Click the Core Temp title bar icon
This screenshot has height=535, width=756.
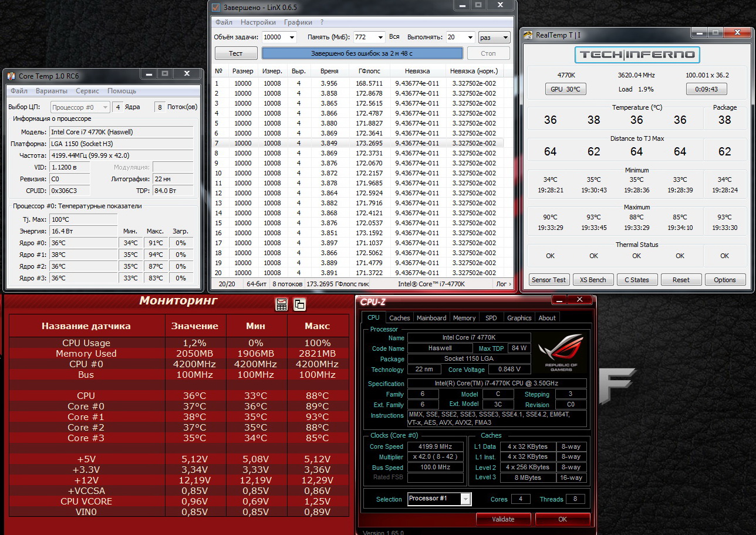(11, 76)
